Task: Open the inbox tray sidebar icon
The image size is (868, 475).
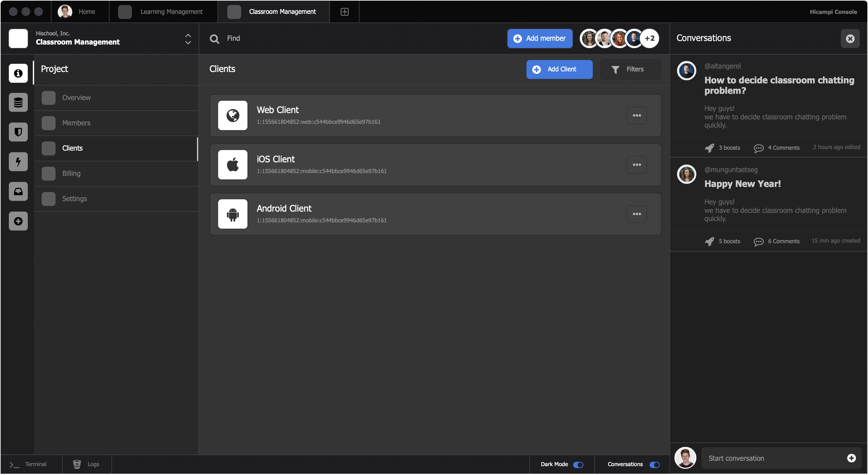Action: [18, 191]
